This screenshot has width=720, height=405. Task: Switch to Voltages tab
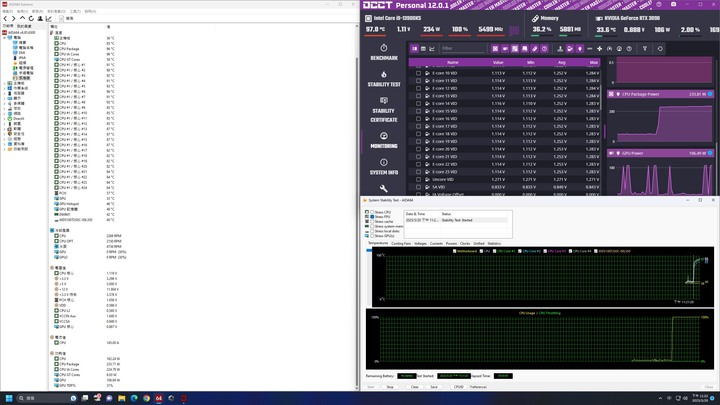pyautogui.click(x=420, y=243)
